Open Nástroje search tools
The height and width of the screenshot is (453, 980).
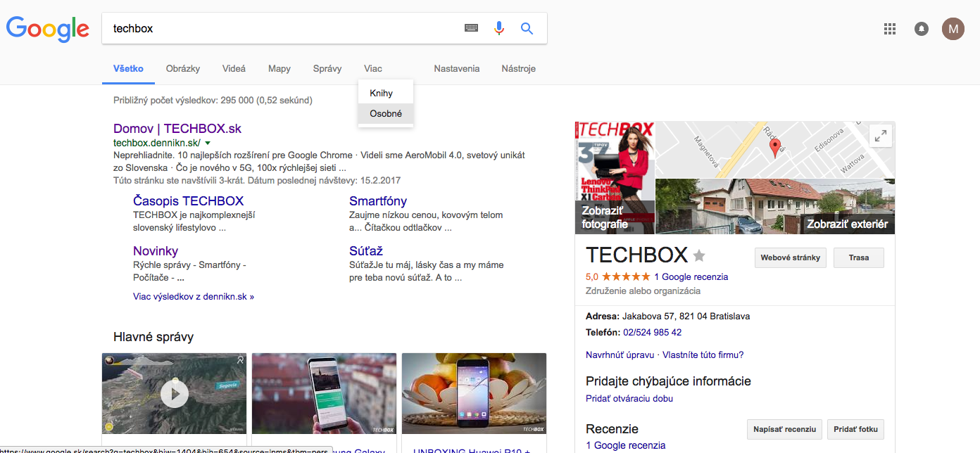tap(519, 69)
